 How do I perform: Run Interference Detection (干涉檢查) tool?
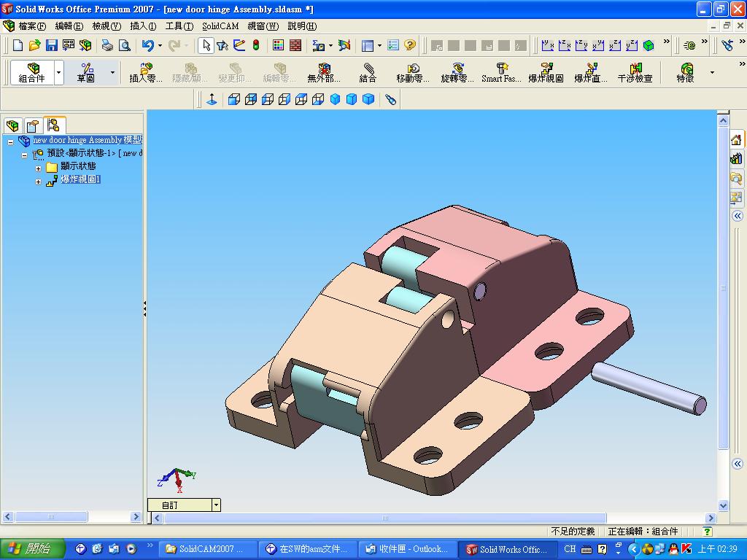click(635, 72)
